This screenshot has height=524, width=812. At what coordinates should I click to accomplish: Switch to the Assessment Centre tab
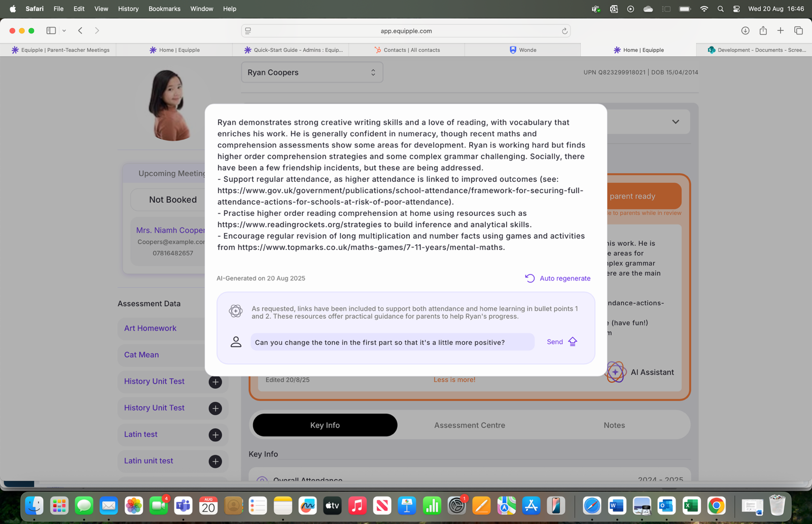(469, 425)
